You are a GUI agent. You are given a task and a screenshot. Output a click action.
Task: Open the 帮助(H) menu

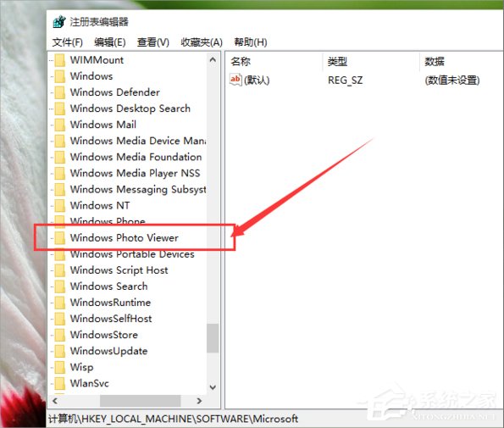click(x=251, y=42)
